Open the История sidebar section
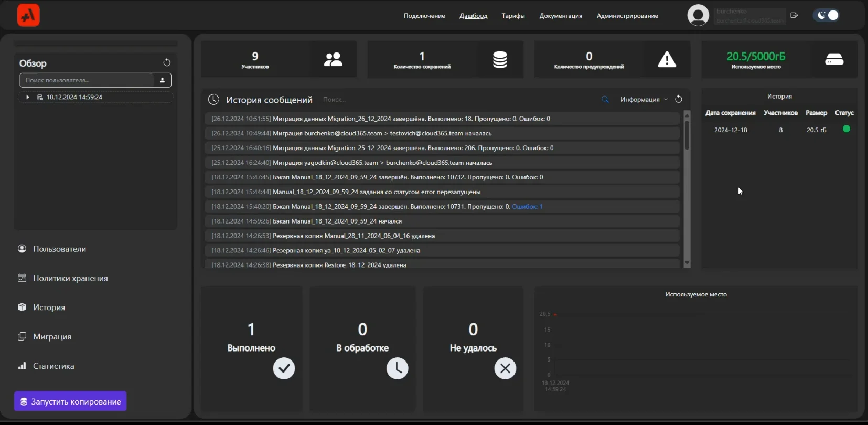Viewport: 868px width, 425px height. click(49, 307)
